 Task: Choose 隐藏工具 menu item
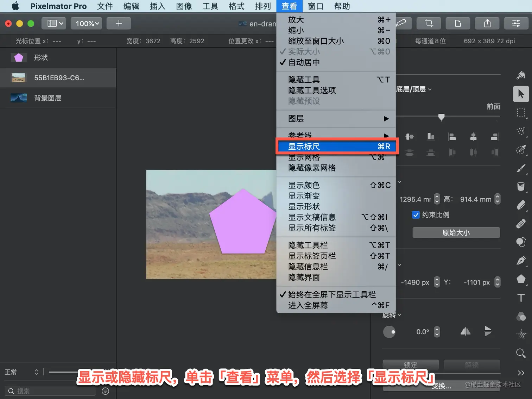[336, 80]
